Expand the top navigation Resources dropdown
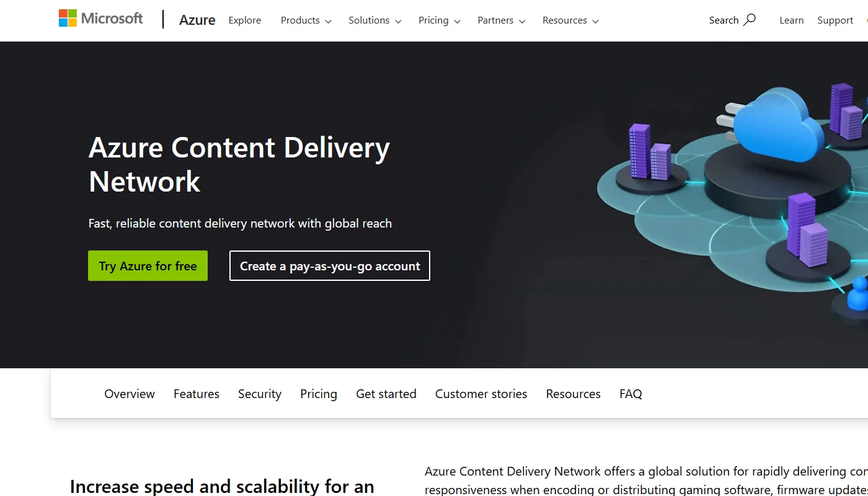 pos(570,20)
